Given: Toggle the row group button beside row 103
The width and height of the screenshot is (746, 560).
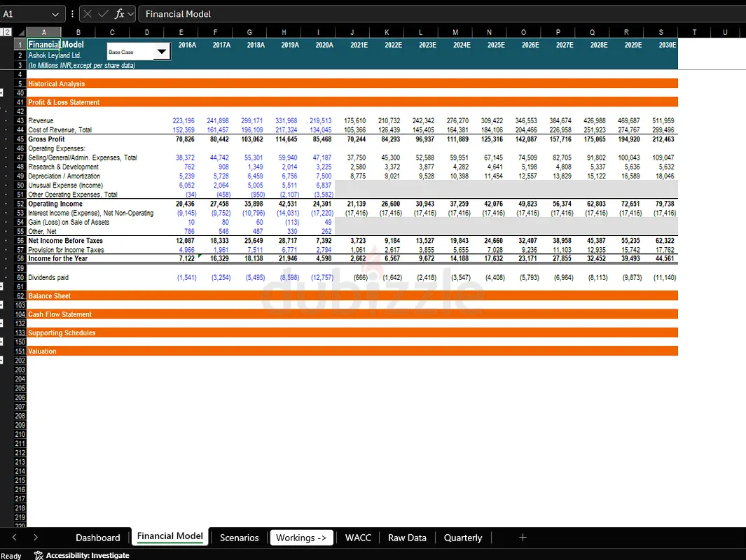Looking at the screenshot, I should tap(3, 305).
